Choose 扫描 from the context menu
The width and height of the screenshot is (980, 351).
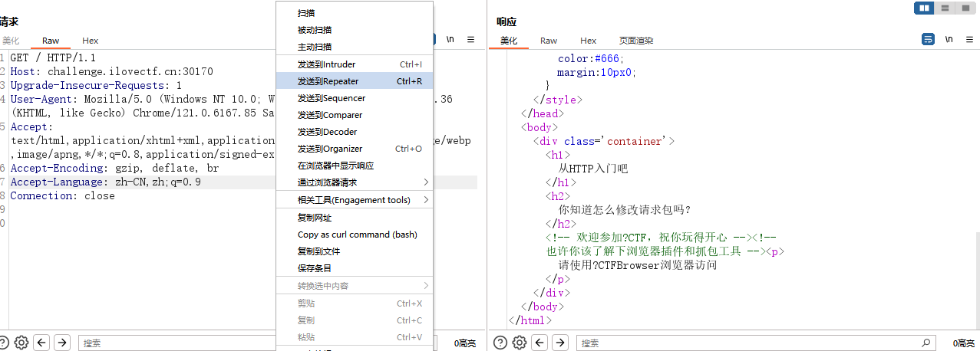pos(355,13)
